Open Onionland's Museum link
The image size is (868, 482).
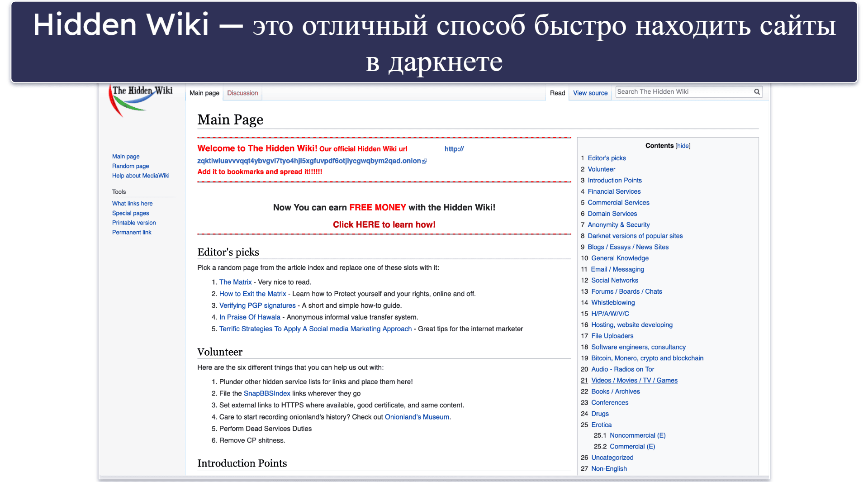click(x=417, y=417)
